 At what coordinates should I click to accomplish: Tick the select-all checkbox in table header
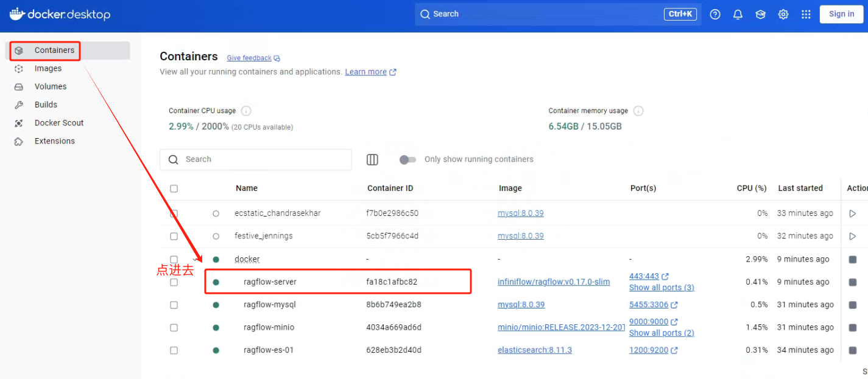174,189
